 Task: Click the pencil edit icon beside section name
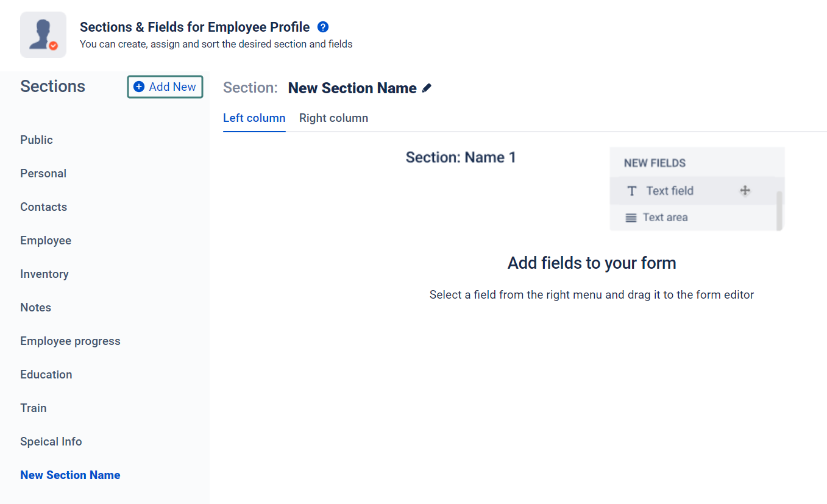(x=427, y=88)
